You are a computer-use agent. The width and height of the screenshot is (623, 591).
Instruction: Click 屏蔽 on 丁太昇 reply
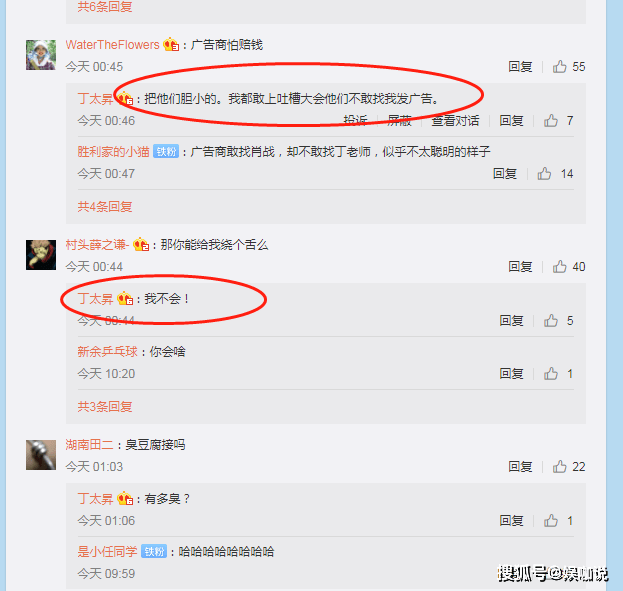point(399,120)
